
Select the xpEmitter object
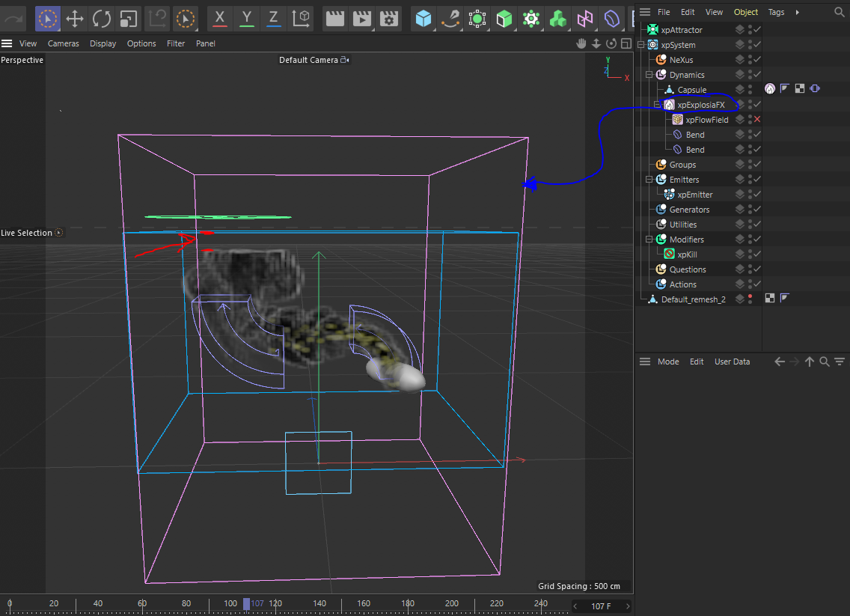[x=694, y=195]
